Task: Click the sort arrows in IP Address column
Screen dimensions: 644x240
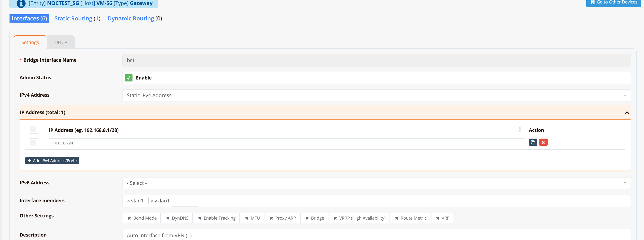Action: click(x=520, y=129)
